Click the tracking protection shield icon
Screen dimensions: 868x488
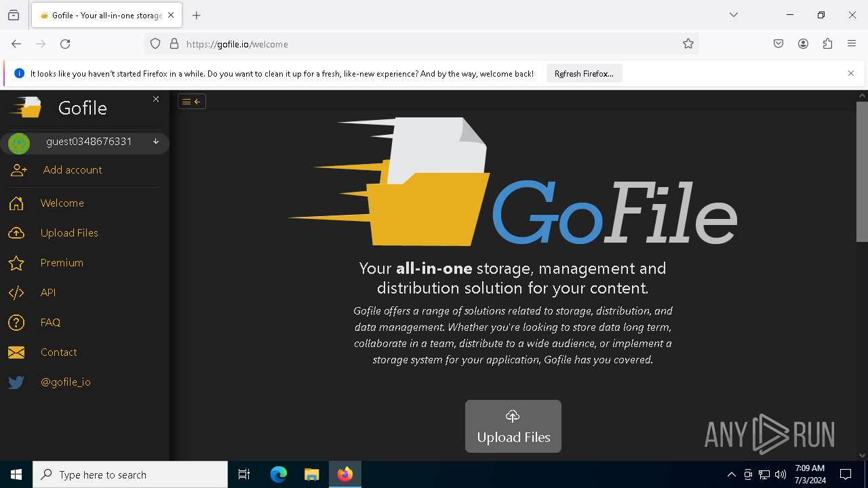155,44
